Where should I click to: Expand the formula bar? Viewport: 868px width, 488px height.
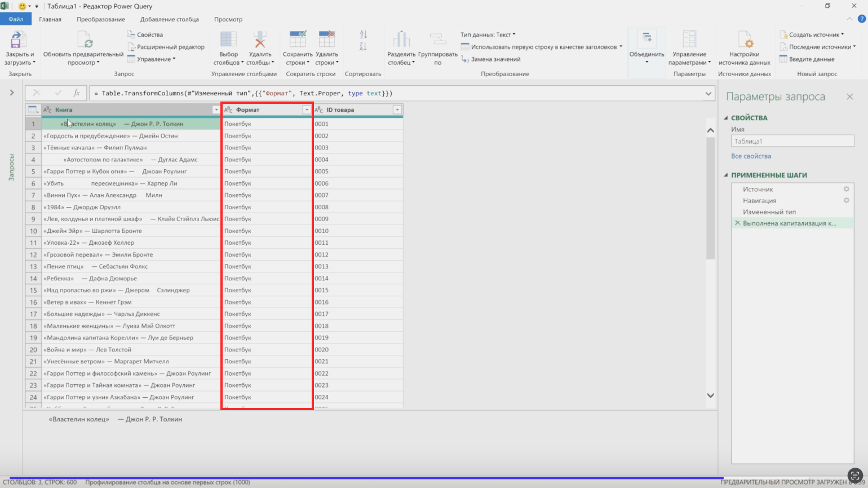[708, 94]
